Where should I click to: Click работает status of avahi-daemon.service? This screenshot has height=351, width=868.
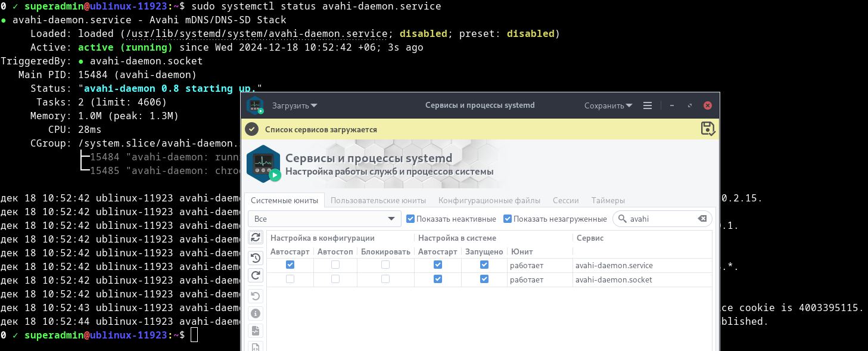click(x=527, y=265)
